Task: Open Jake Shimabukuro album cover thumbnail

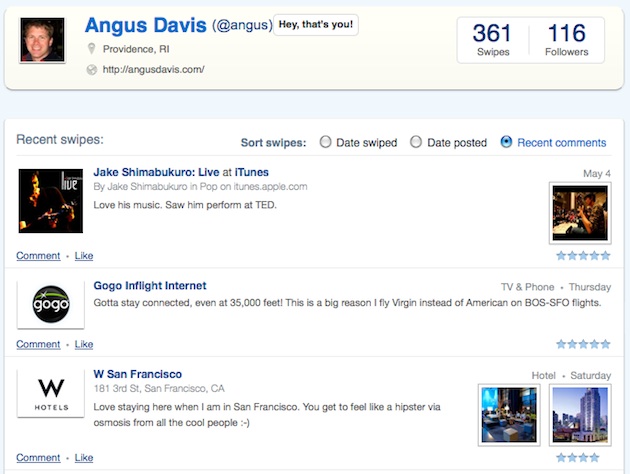Action: 51,201
